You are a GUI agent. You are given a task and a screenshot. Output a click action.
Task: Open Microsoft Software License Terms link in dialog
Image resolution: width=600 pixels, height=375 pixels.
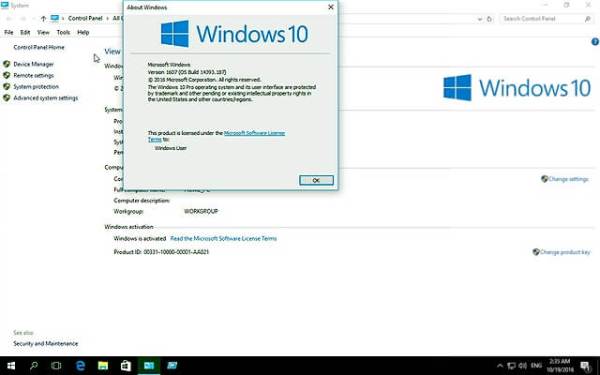tap(254, 133)
